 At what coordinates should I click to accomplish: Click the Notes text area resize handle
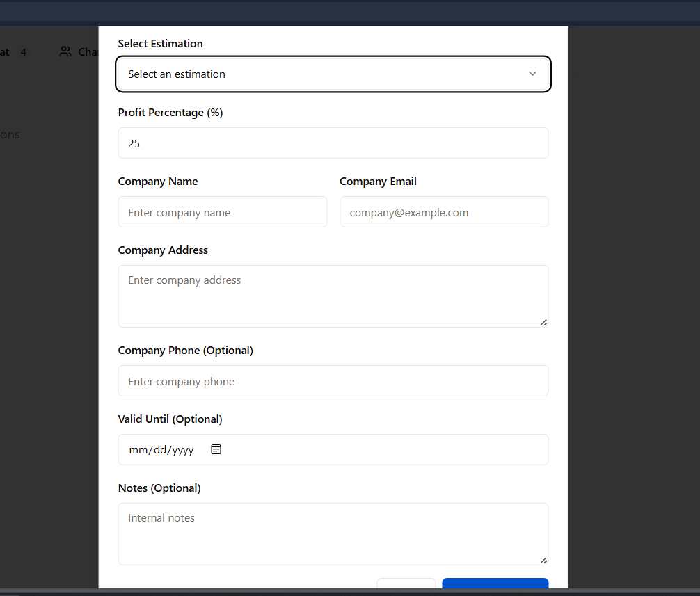pyautogui.click(x=543, y=560)
